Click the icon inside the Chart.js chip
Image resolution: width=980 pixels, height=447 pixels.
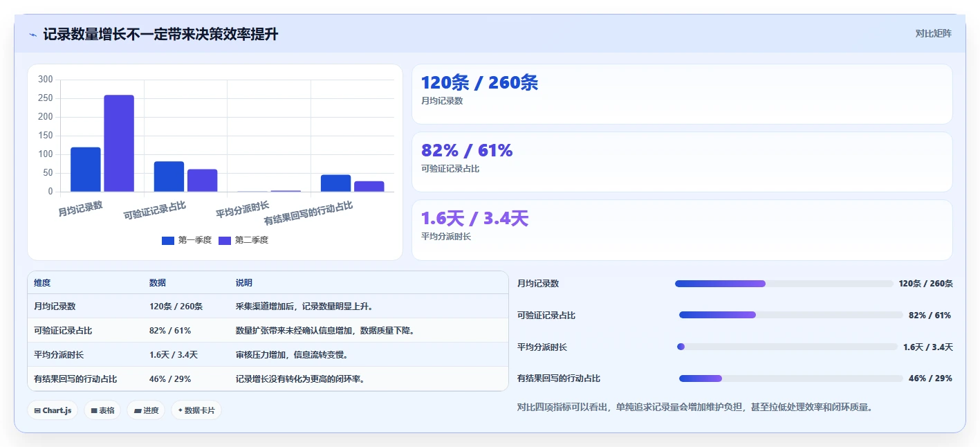coord(37,410)
